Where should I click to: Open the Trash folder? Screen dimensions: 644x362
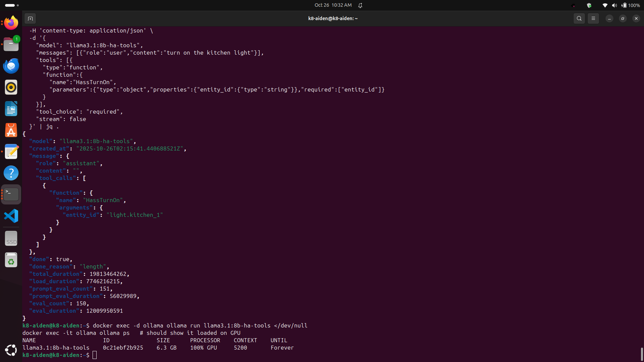click(11, 260)
